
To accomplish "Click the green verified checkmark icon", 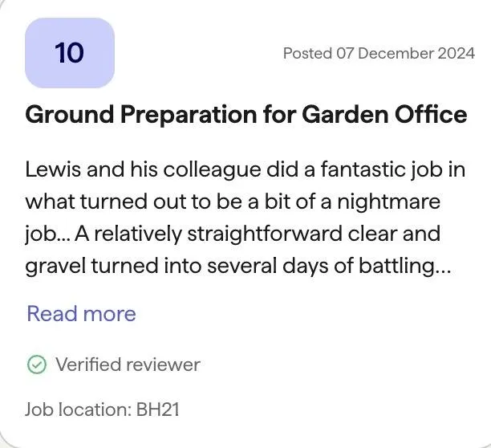I will click(x=36, y=365).
